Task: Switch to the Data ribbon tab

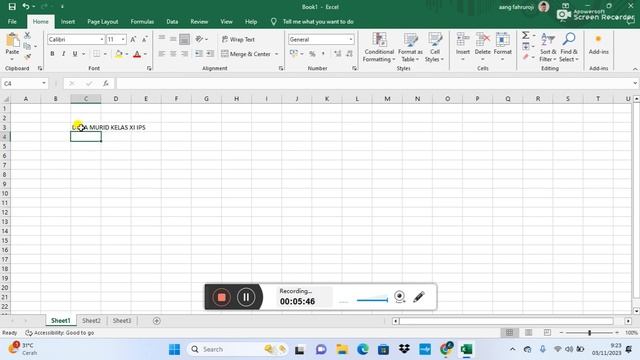Action: coord(172,22)
